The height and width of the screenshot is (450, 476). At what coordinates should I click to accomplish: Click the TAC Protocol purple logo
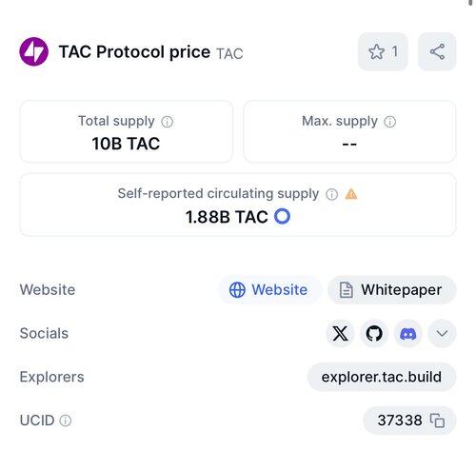[x=33, y=51]
